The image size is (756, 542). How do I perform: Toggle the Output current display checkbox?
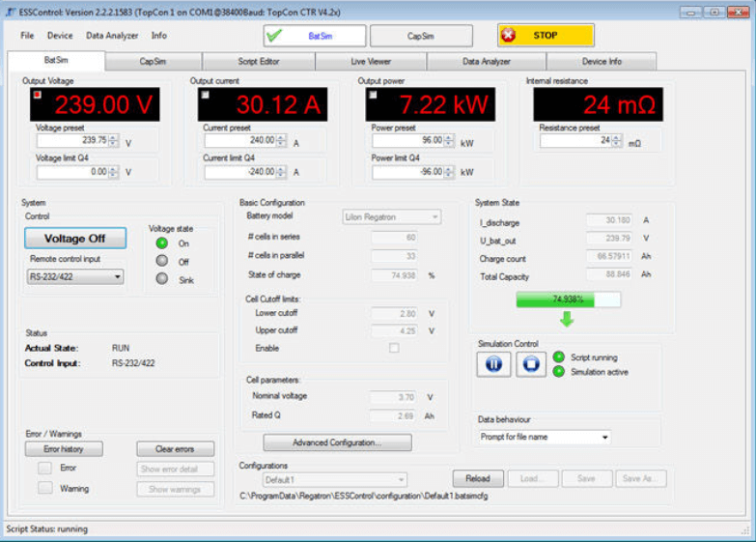tap(206, 95)
